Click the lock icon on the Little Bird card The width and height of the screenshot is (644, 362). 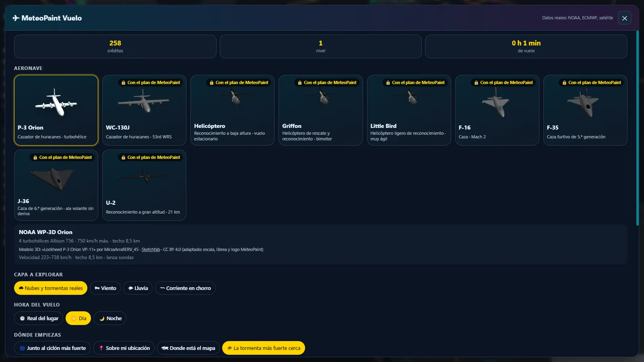click(388, 83)
